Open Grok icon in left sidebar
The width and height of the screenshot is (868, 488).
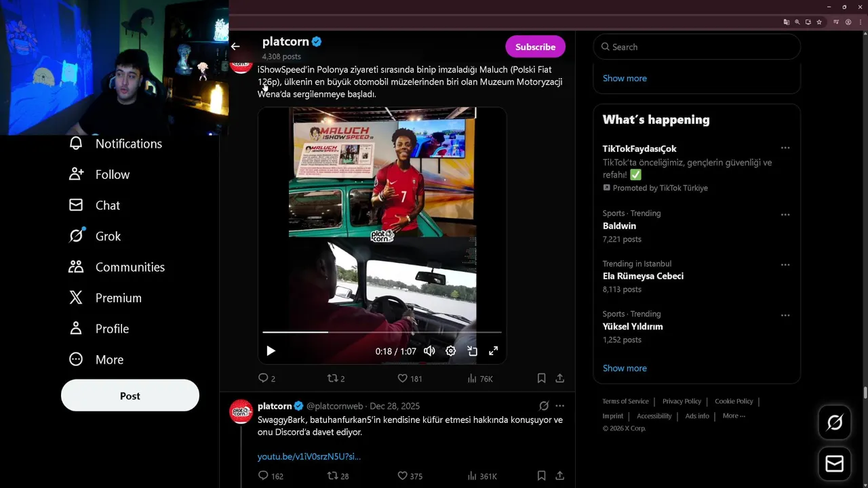click(76, 236)
